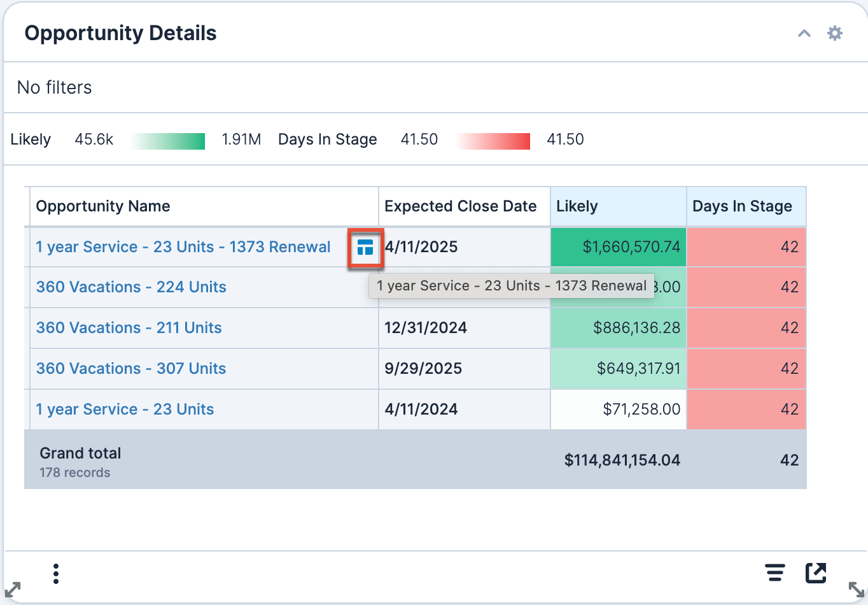Open 360 Vacations - 211 Units link

point(129,328)
